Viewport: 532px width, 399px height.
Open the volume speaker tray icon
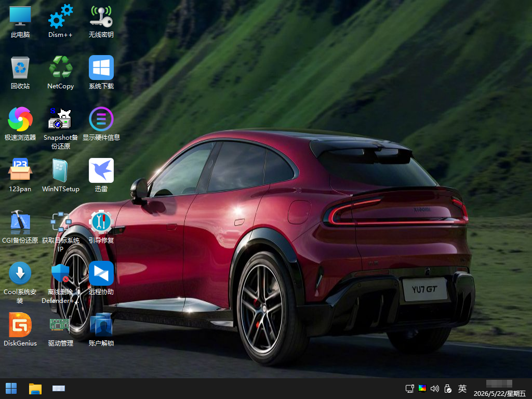pyautogui.click(x=435, y=389)
